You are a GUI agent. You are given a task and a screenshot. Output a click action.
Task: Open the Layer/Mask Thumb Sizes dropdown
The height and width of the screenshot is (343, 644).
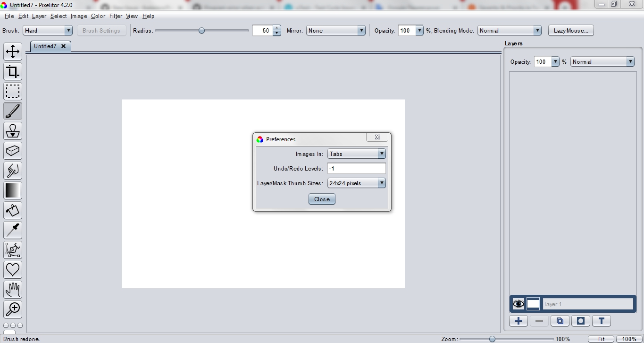pyautogui.click(x=357, y=183)
